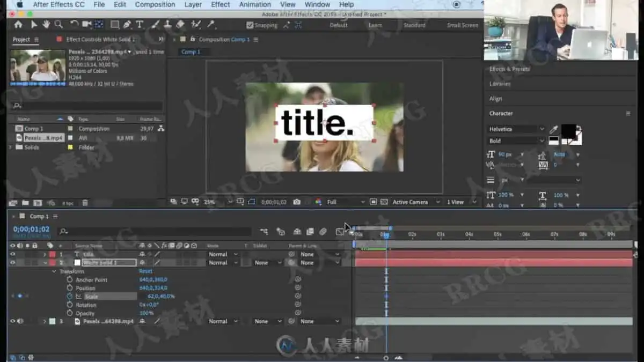Click the black fill color swatch
Viewport: 644px width, 362px height.
click(x=568, y=131)
